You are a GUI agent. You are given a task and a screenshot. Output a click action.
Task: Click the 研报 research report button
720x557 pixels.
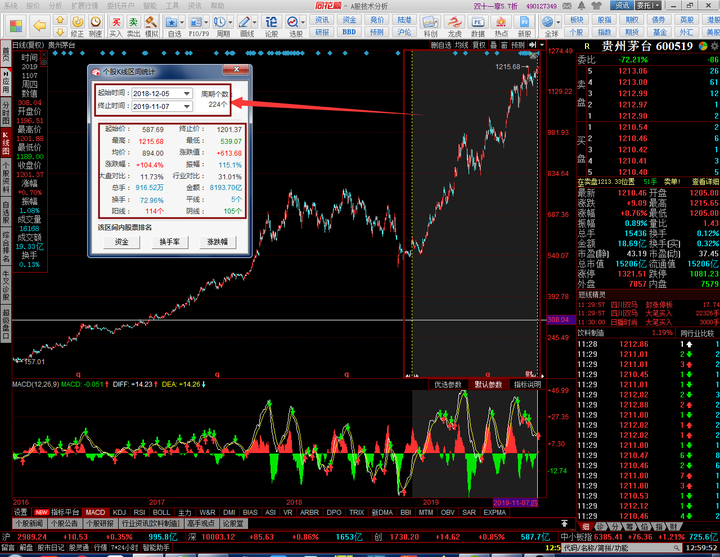click(322, 32)
